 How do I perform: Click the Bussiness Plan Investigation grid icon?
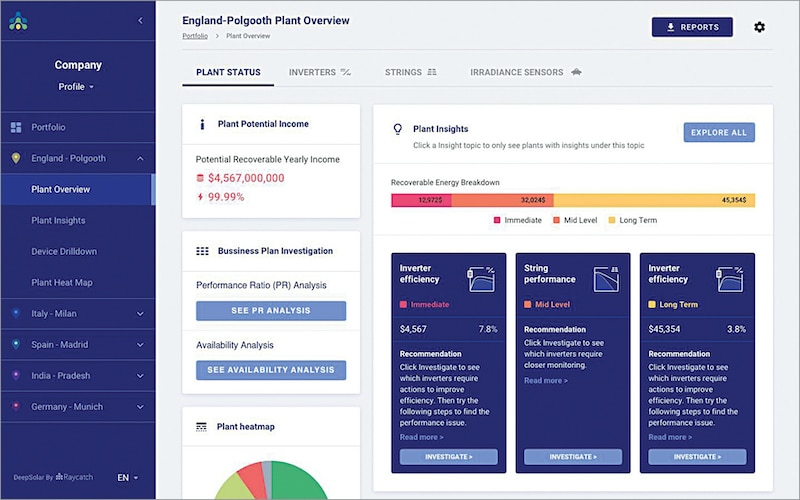point(201,251)
